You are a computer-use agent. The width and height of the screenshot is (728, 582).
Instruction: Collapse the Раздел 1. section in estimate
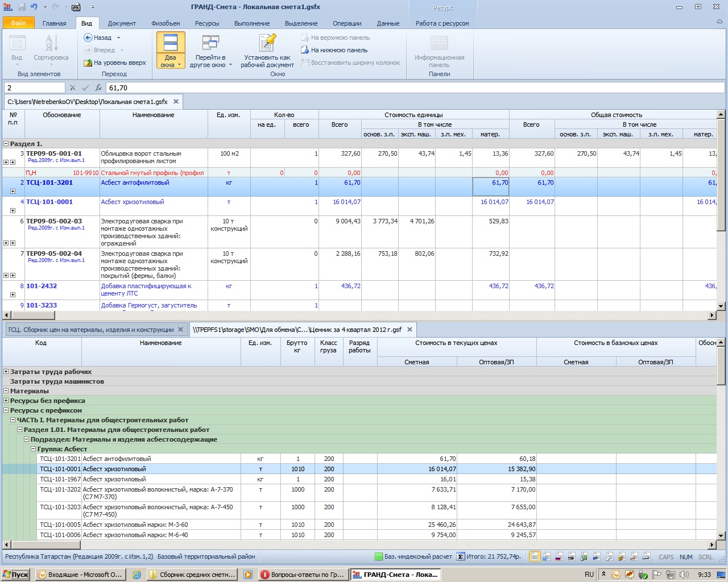point(6,144)
